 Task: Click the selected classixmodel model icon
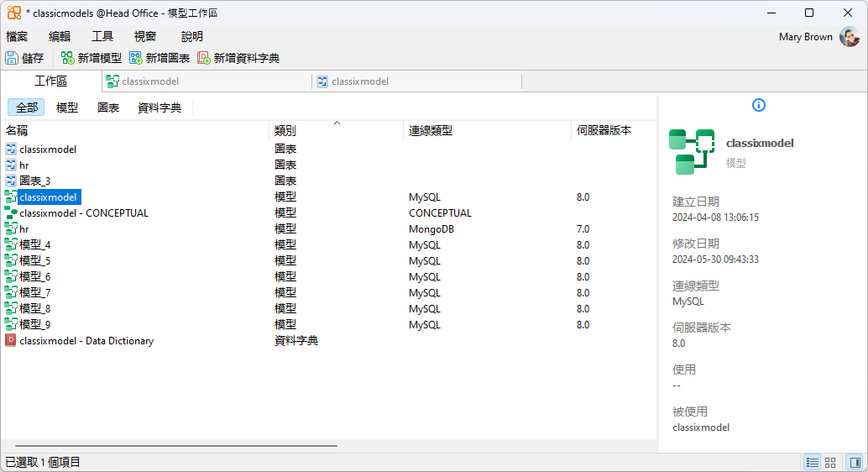[11, 197]
